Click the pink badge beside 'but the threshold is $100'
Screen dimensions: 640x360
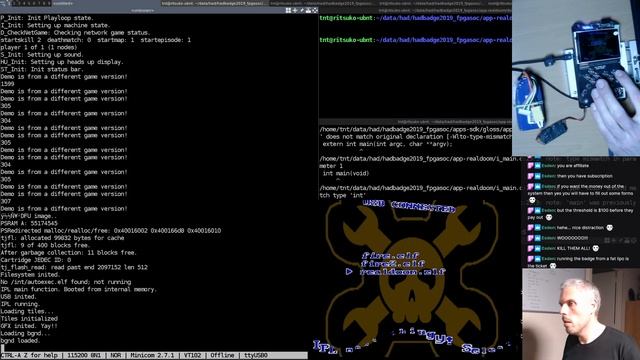tap(531, 211)
